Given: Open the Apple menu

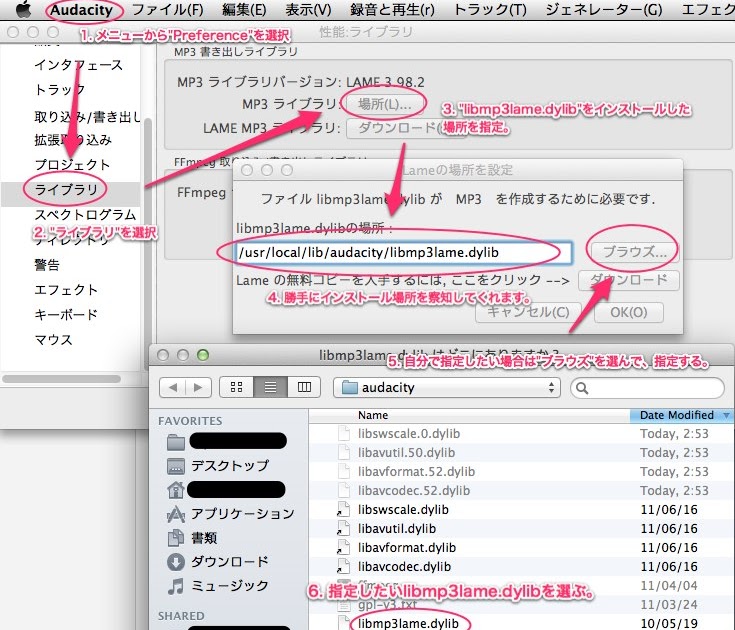Looking at the screenshot, I should [x=23, y=9].
